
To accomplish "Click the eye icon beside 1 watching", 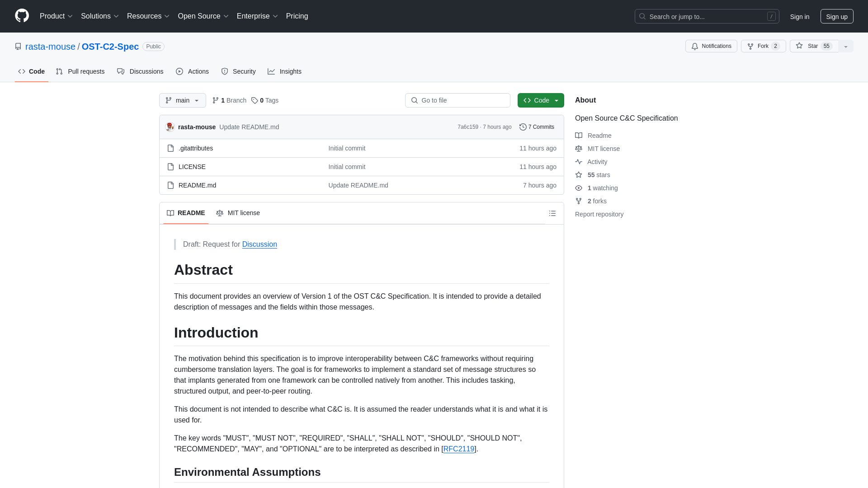I will pyautogui.click(x=579, y=188).
